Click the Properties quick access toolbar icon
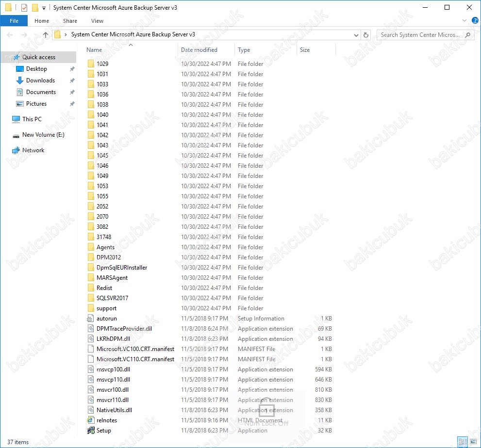The height and width of the screenshot is (448, 481). (24, 8)
